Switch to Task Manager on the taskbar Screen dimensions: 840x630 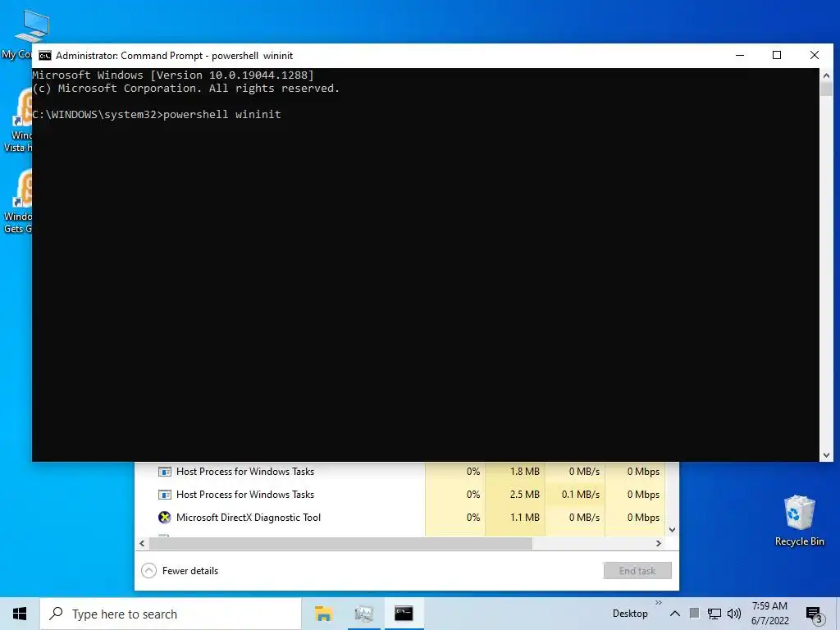click(363, 614)
